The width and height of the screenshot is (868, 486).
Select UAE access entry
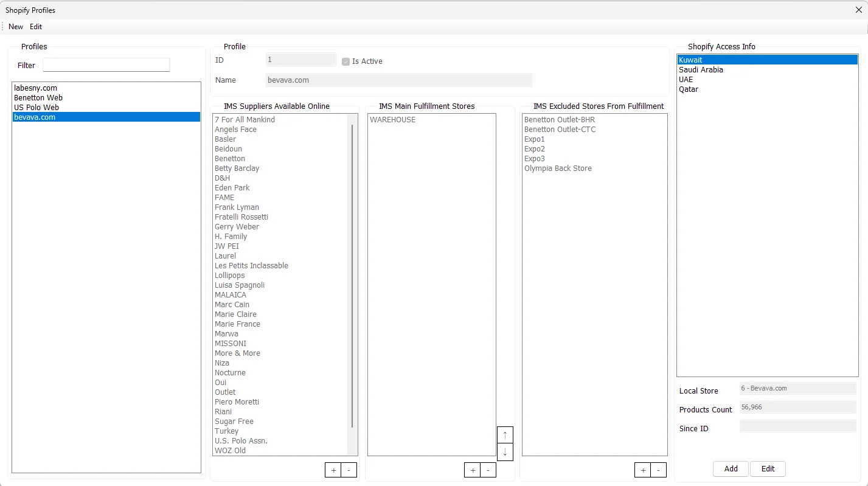point(768,80)
